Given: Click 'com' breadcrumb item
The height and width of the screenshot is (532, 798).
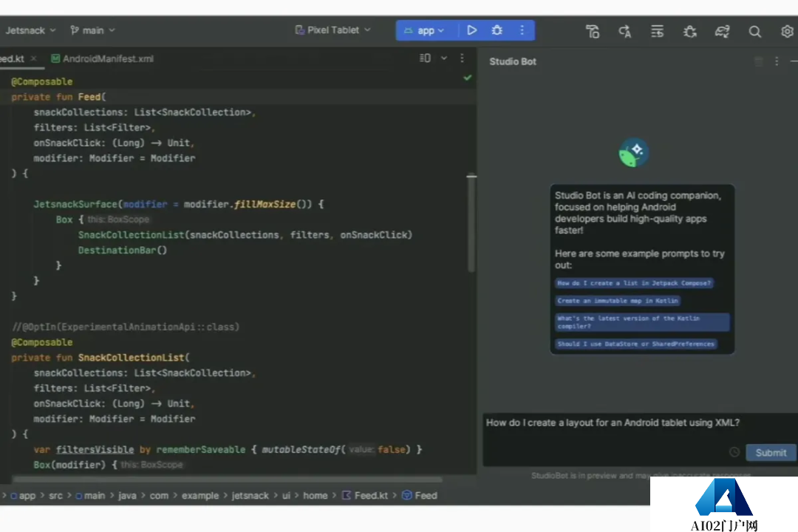Looking at the screenshot, I should click(x=159, y=496).
